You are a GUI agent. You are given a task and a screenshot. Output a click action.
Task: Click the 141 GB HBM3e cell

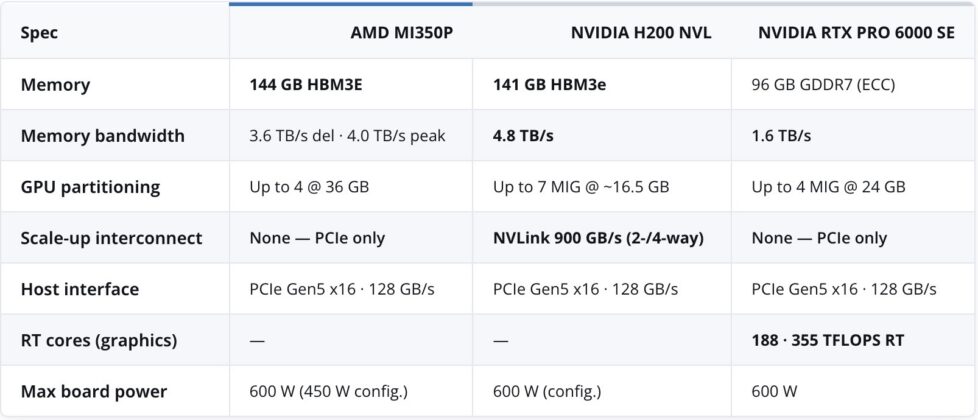tap(550, 84)
